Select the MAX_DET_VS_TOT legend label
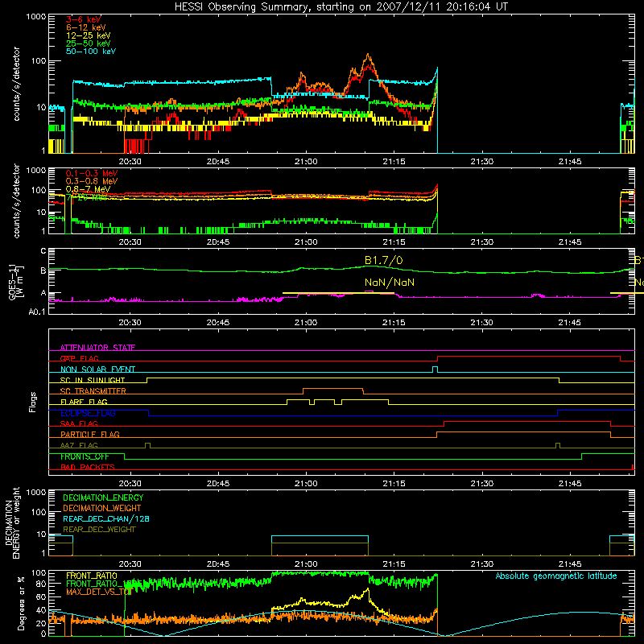Image resolution: width=644 pixels, height=644 pixels. pos(98,592)
